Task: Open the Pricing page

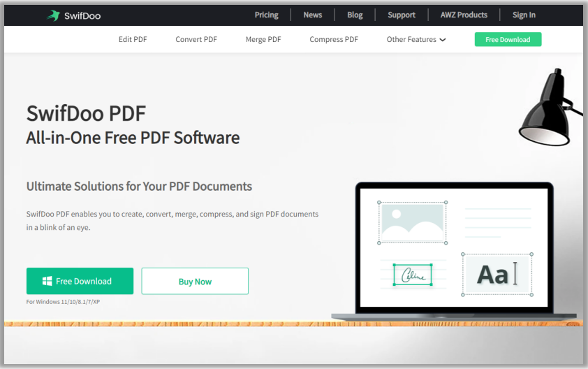Action: (x=266, y=15)
